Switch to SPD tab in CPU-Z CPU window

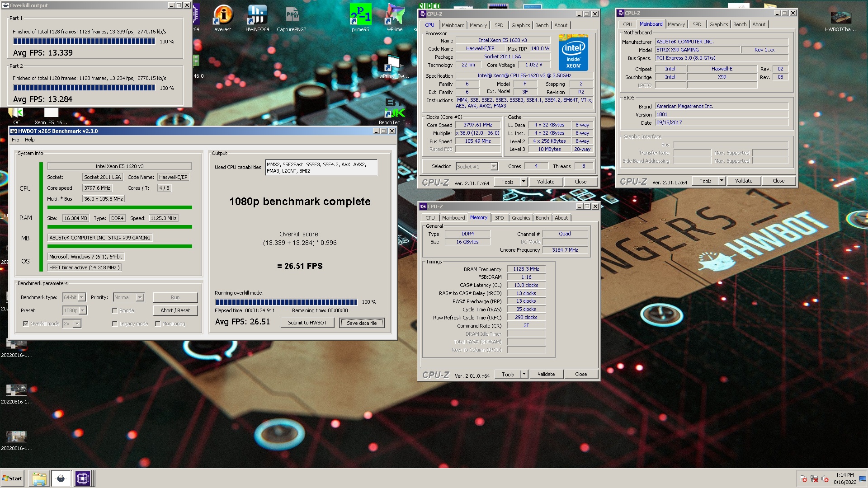pyautogui.click(x=499, y=25)
